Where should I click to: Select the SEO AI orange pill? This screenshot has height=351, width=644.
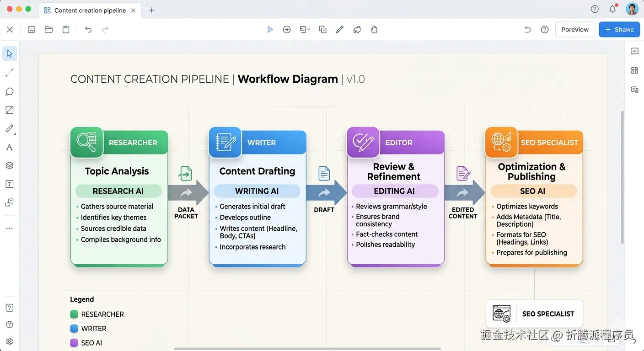point(533,191)
